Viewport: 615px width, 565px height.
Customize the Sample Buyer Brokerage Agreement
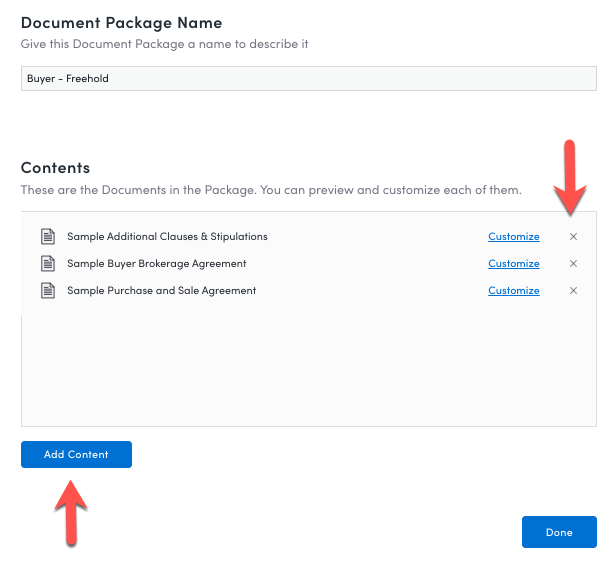[513, 263]
